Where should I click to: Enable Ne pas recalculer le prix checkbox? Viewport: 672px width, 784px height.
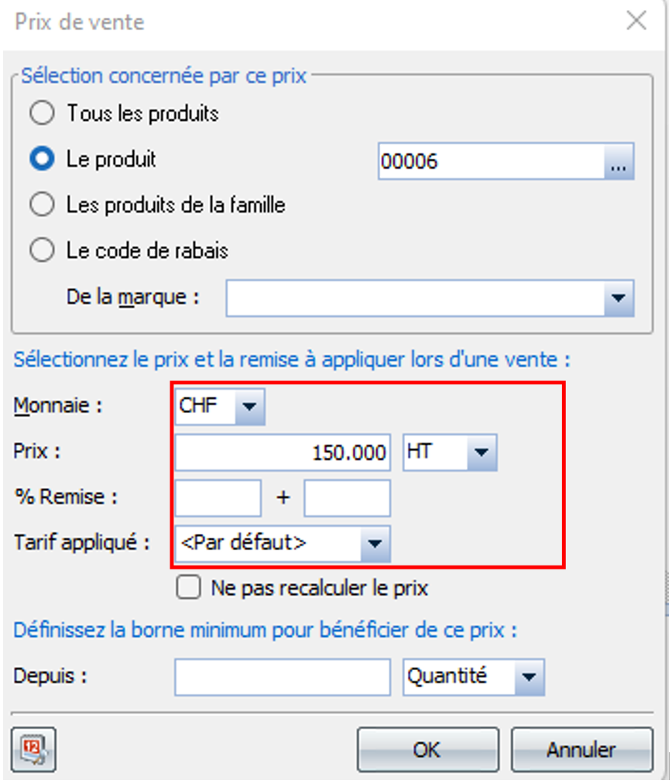point(188,587)
